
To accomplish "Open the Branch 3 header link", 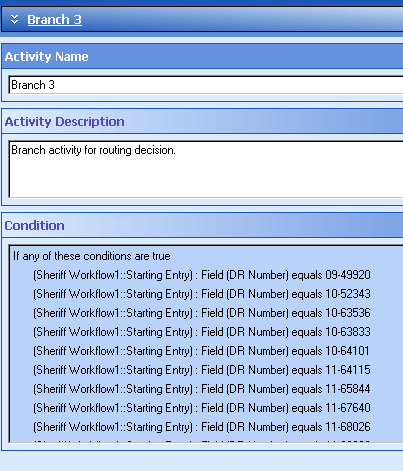I will coord(54,20).
